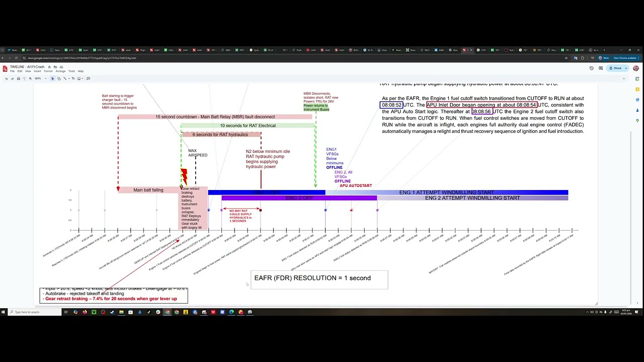Open the File menu
Viewport: 644px width, 362px height.
13,71
